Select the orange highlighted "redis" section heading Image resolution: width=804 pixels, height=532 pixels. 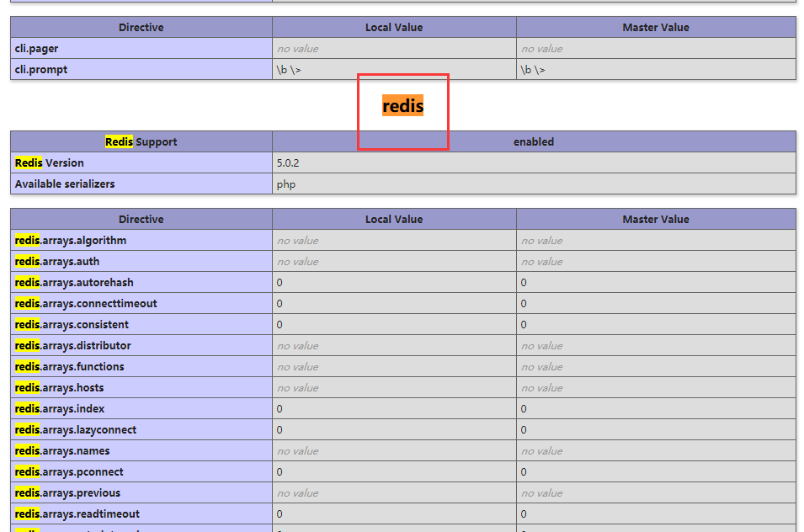(x=402, y=105)
